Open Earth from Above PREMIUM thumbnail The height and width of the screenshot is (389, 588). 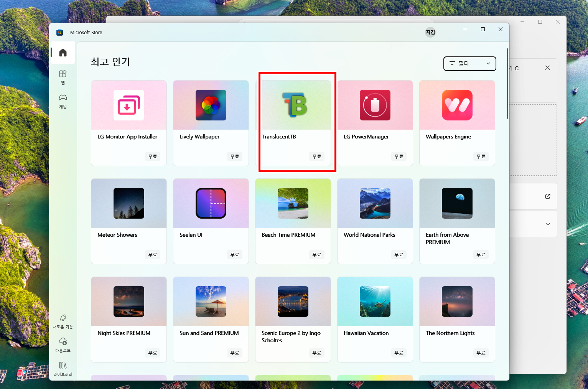pyautogui.click(x=457, y=203)
